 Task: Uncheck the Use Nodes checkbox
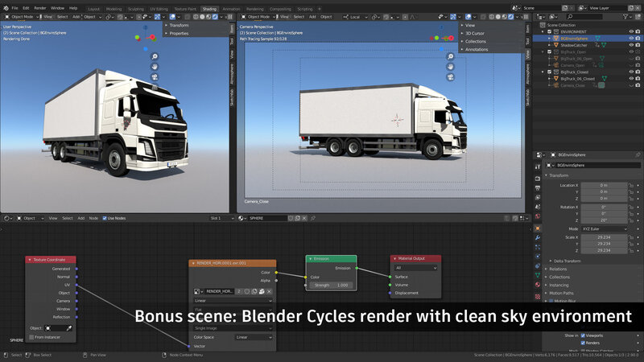click(x=103, y=218)
